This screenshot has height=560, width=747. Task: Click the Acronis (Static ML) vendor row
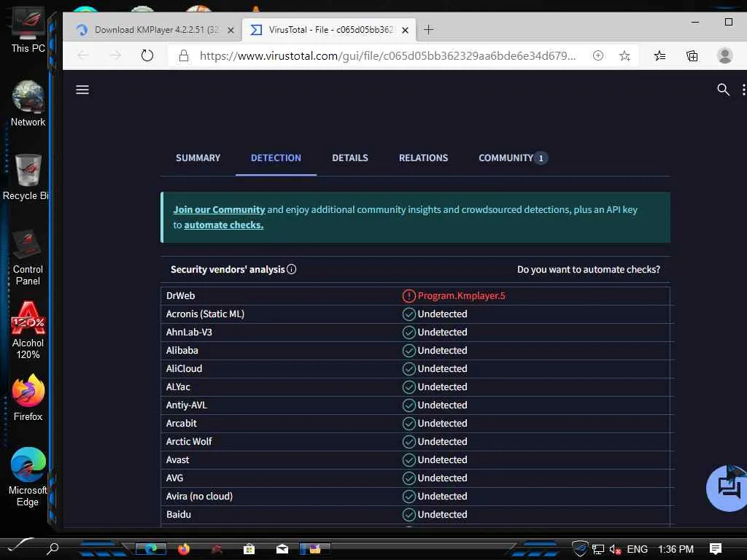coord(415,314)
